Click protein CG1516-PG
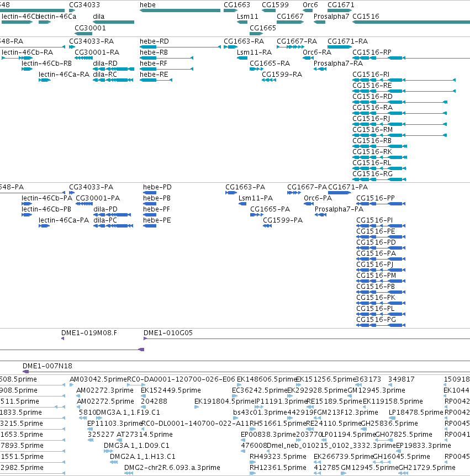The image size is (470, 476). coord(376,320)
